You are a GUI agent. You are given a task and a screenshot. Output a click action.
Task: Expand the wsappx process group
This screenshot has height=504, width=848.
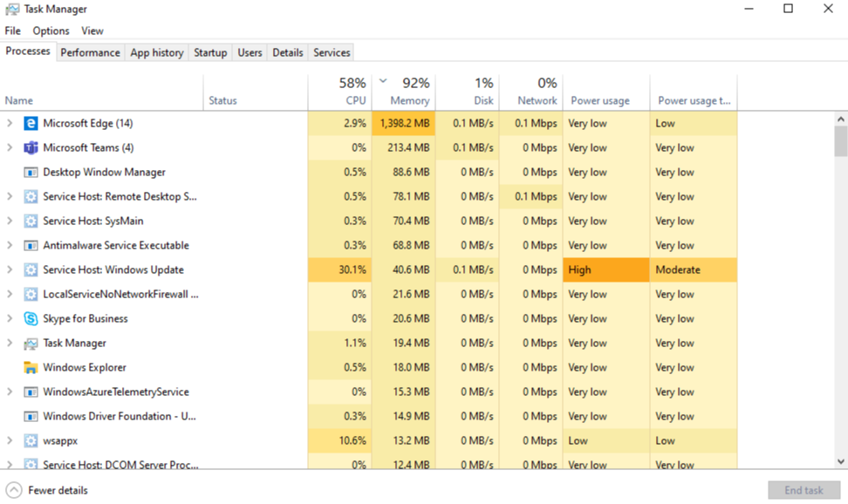(10, 440)
